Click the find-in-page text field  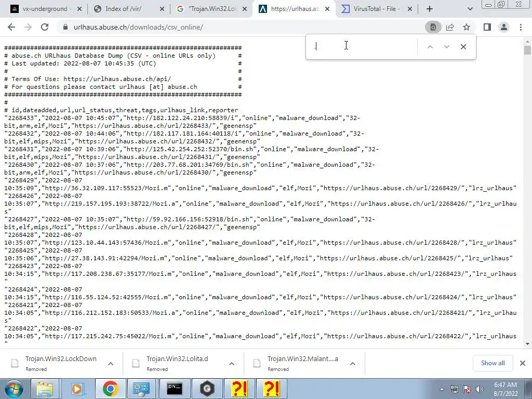(363, 47)
